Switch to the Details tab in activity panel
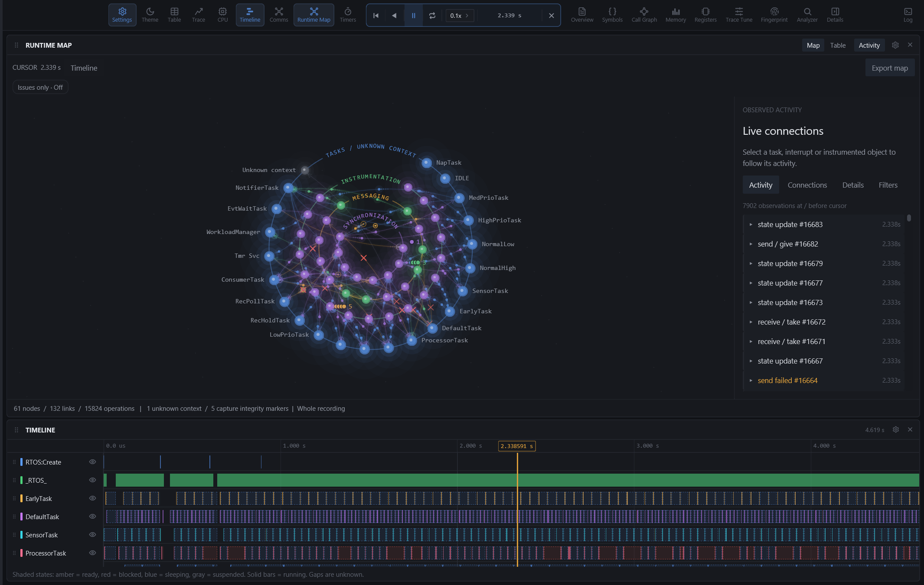This screenshot has height=585, width=924. pyautogui.click(x=853, y=185)
